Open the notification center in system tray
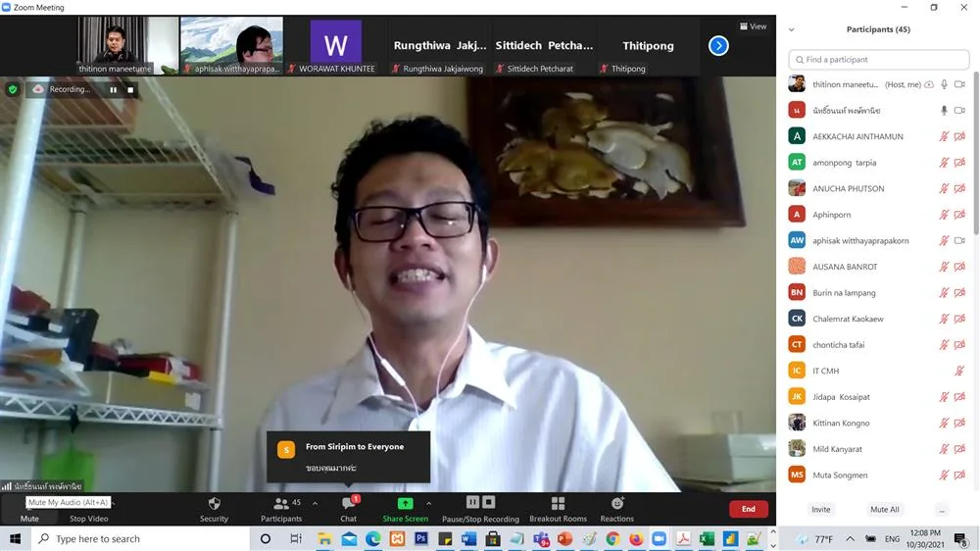Screen dimensions: 980x551 [x=960, y=538]
